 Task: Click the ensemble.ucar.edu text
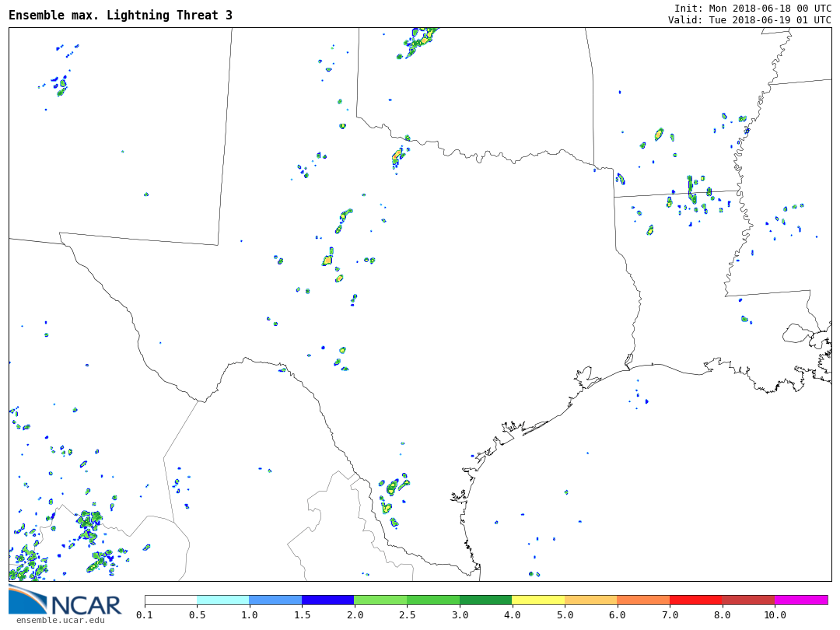pos(61,621)
